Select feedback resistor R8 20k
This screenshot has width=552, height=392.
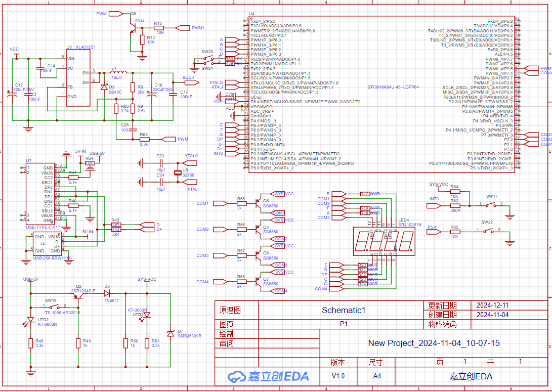(133, 87)
